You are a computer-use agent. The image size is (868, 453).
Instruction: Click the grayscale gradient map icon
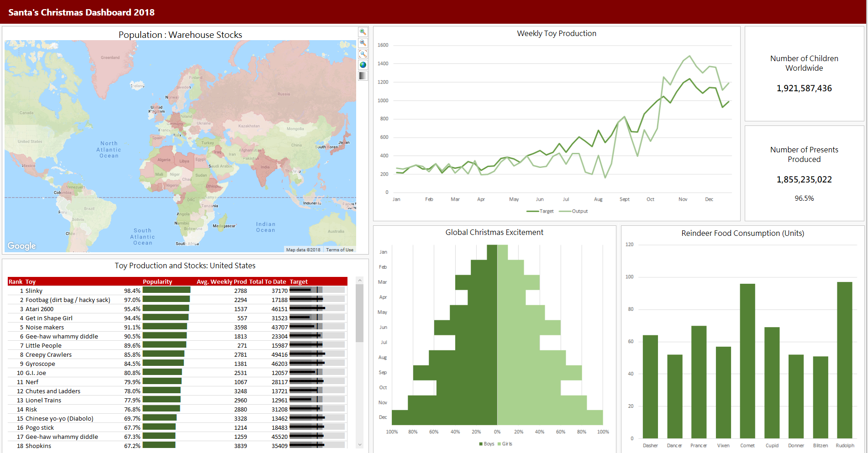[363, 76]
